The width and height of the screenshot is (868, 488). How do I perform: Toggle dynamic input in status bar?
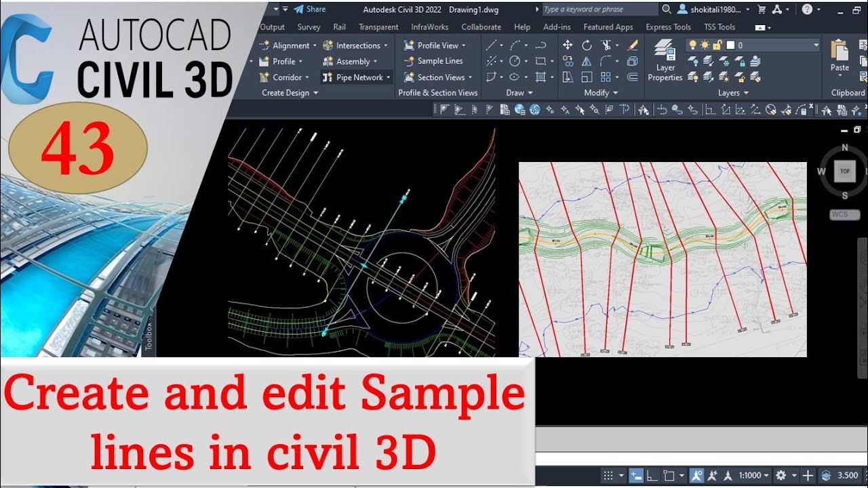coord(636,475)
